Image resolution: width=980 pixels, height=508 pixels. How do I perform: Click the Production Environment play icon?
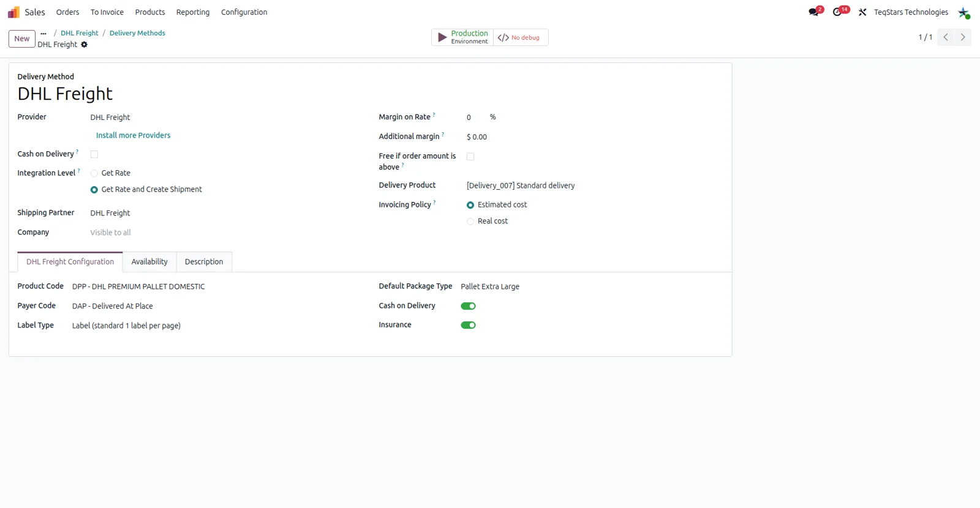[x=442, y=37]
